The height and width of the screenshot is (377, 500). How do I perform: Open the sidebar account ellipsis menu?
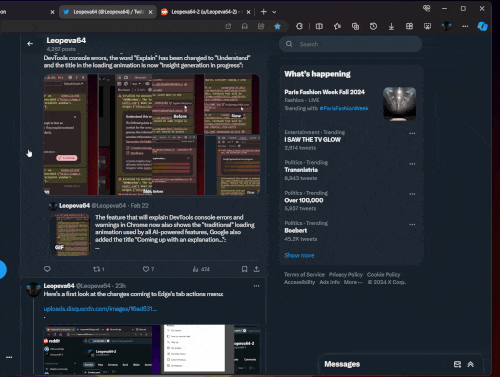coord(9,357)
